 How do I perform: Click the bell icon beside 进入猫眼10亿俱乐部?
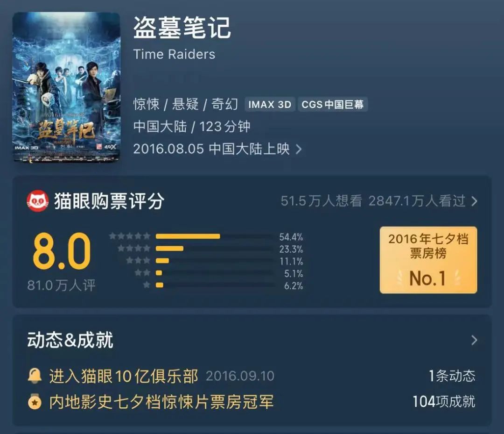click(x=35, y=376)
